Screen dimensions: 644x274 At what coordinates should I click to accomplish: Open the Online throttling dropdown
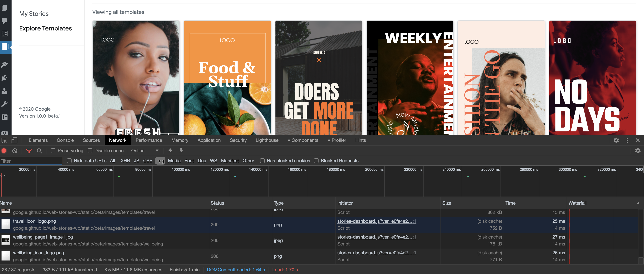point(145,151)
